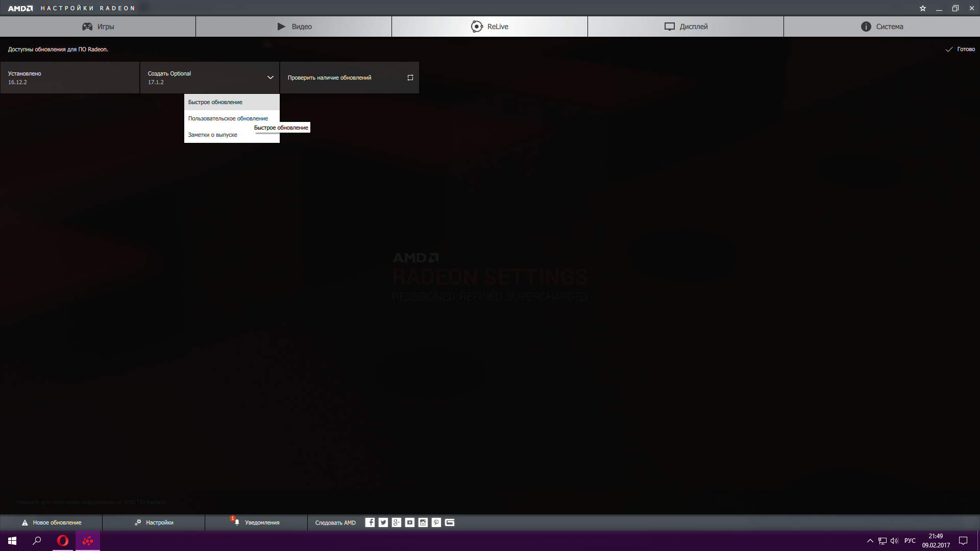Open Уведомления notifications panel
980x551 pixels.
click(256, 522)
